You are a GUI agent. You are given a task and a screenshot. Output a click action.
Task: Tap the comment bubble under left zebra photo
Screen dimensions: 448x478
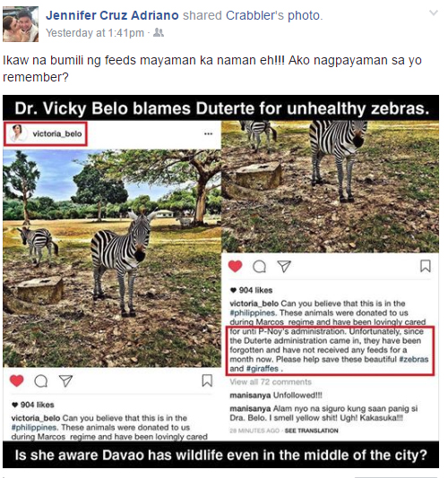click(41, 380)
